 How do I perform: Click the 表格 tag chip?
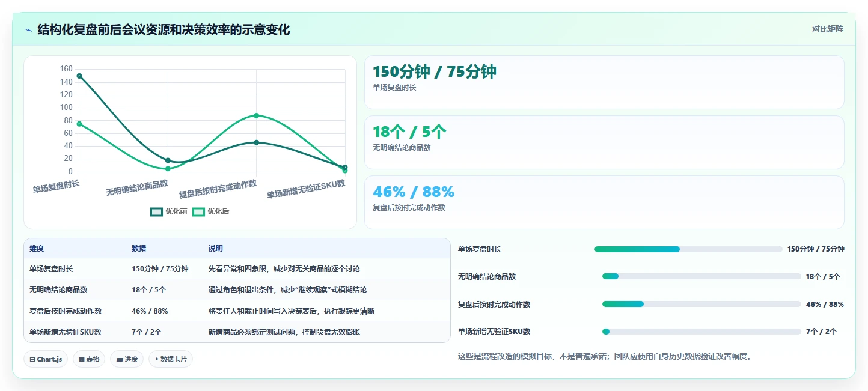coord(89,359)
